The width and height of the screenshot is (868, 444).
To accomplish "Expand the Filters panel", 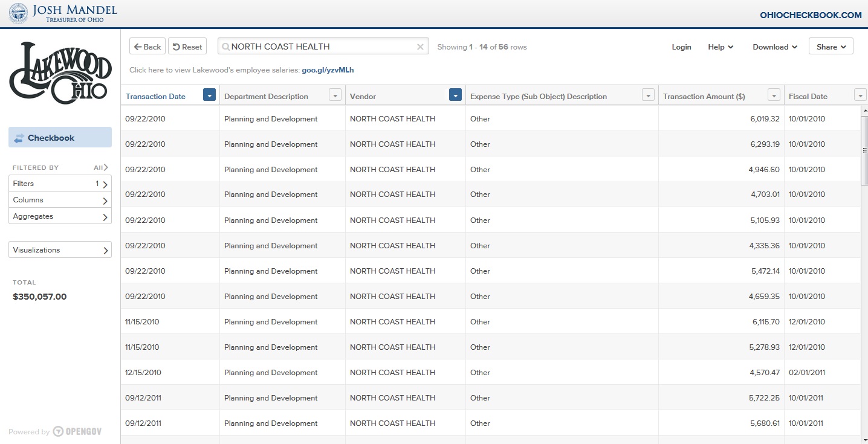I will coord(60,184).
